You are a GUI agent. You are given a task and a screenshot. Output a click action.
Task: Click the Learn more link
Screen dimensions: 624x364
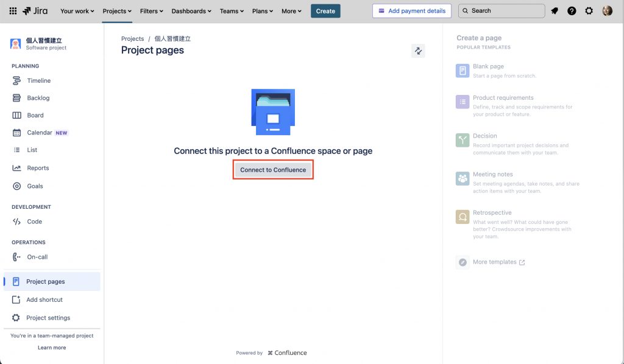(x=52, y=348)
